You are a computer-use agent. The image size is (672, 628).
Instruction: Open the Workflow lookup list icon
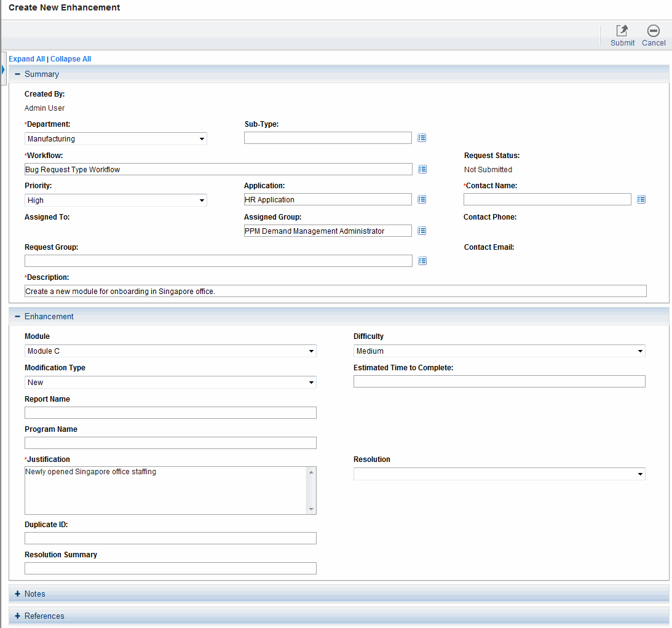coord(422,169)
